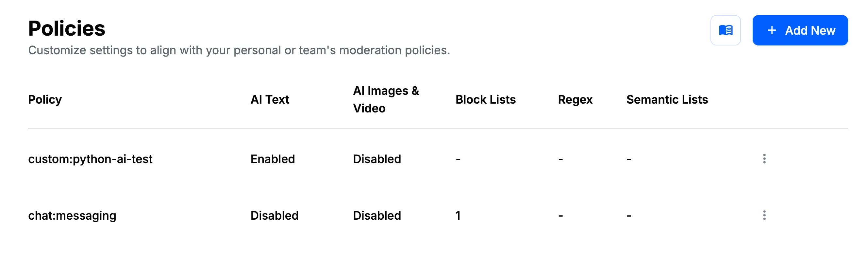Click the actions icon for the chat:messaging policy

tap(764, 215)
